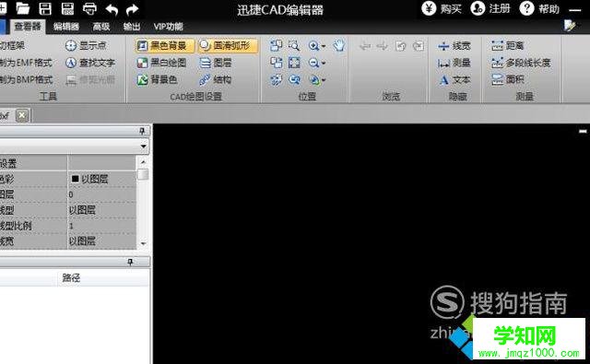Click the 帮助 help link
This screenshot has width=590, height=364.
[x=549, y=8]
